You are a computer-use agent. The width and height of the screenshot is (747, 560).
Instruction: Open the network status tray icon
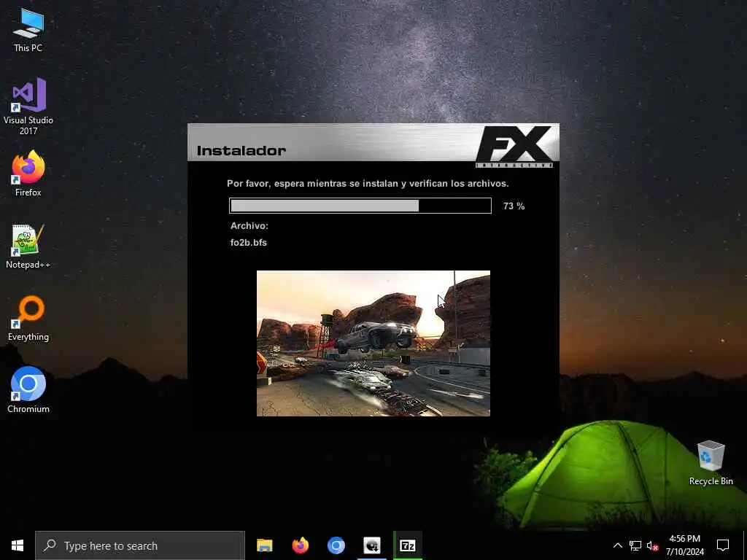coord(635,545)
